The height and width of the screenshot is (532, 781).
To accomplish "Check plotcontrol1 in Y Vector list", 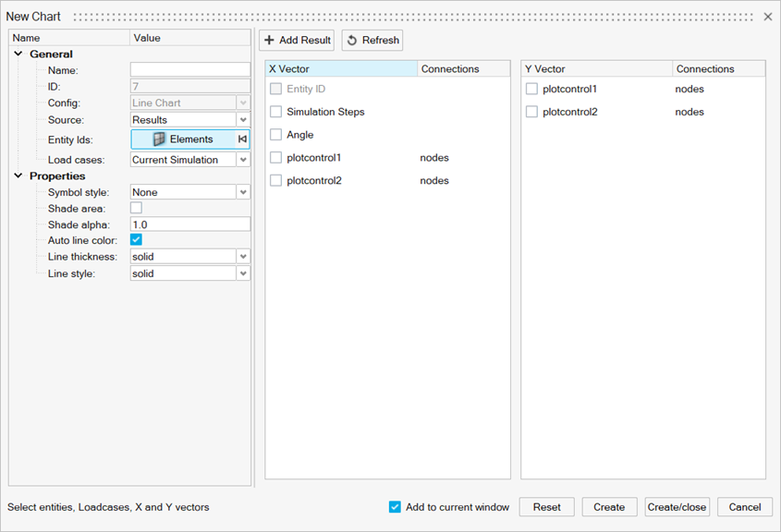I will [x=531, y=89].
